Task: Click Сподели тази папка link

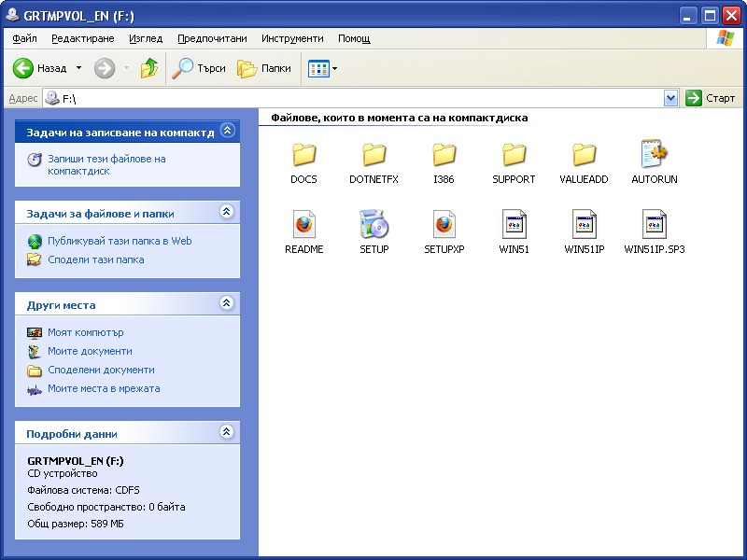Action: click(96, 260)
